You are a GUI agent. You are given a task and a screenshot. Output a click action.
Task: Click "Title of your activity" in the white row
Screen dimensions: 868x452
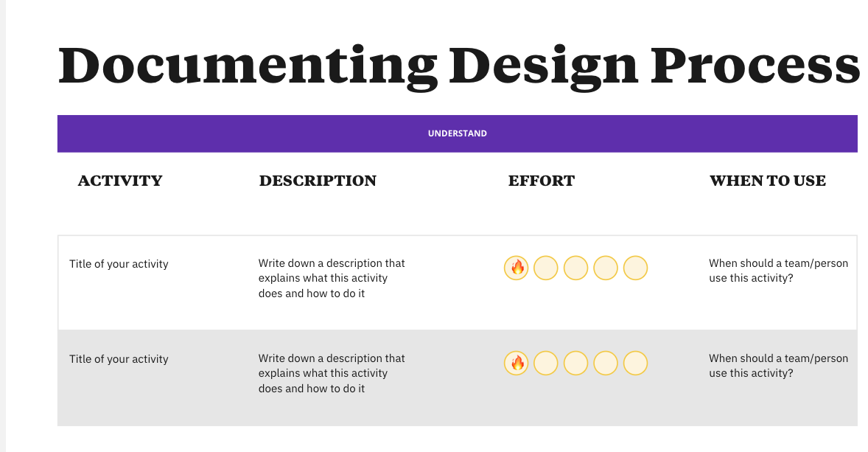pyautogui.click(x=119, y=264)
